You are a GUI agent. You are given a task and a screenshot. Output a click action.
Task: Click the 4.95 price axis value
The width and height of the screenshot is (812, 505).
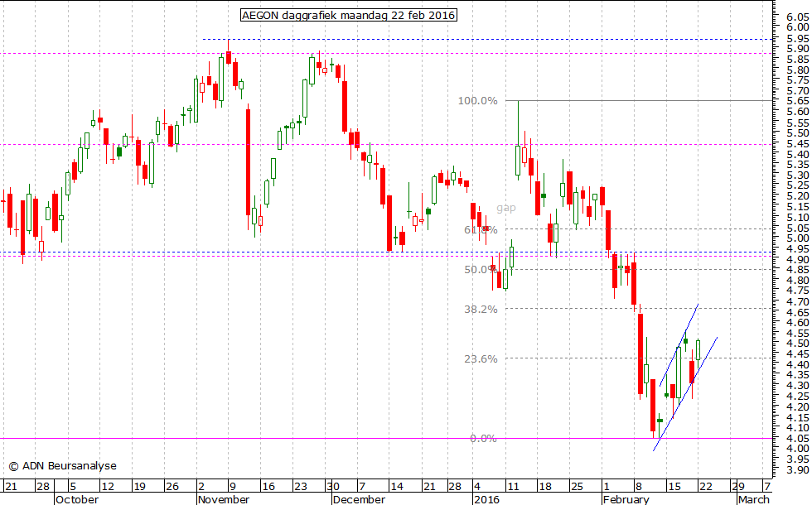pyautogui.click(x=797, y=249)
